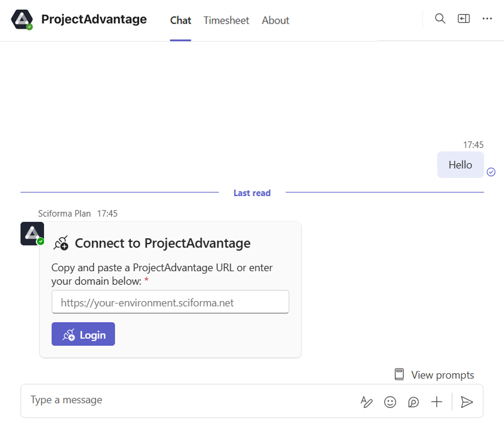Click the Hello message bubble
This screenshot has height=432, width=504.
click(460, 165)
